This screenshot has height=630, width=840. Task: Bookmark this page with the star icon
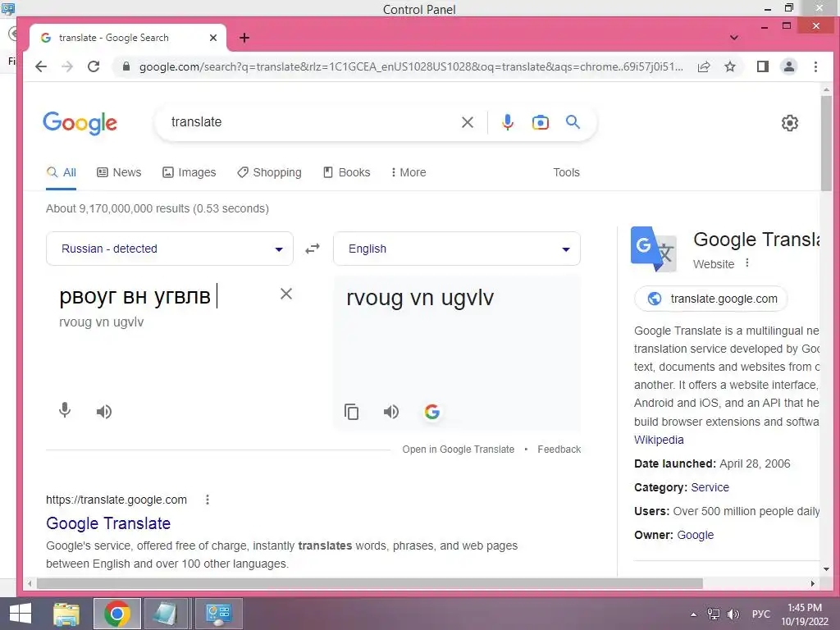coord(730,66)
